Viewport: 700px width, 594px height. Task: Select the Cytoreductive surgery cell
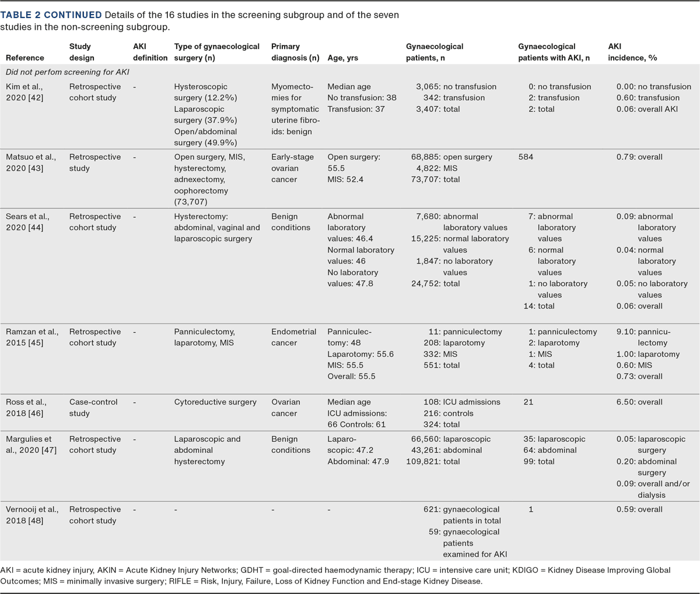coord(215,402)
